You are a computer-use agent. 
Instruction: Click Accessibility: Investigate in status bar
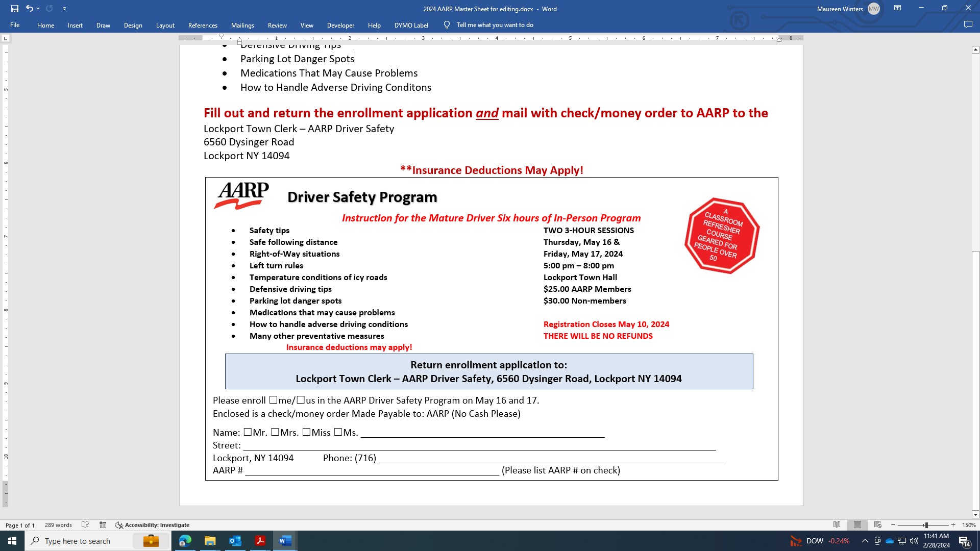click(x=152, y=525)
